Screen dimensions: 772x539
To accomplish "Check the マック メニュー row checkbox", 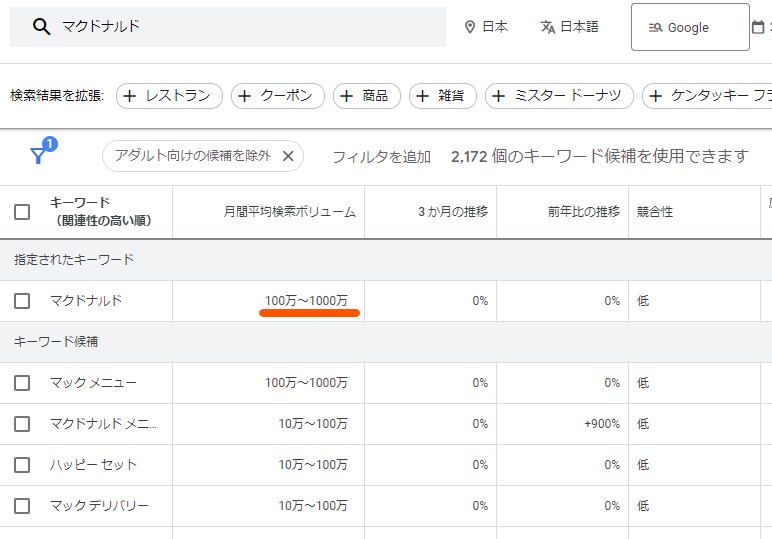I will tap(22, 383).
